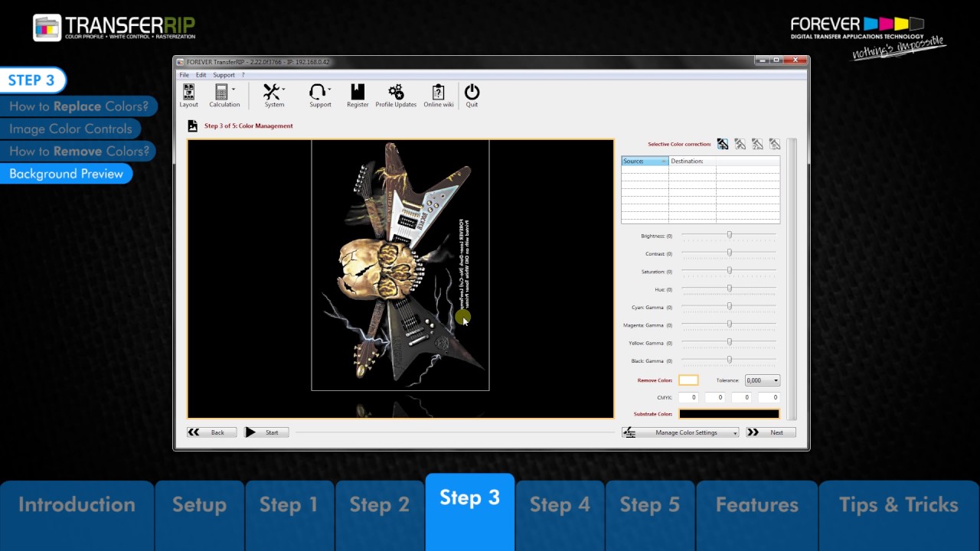Click the Saturation slider handle
This screenshot has width=980, height=551.
(x=730, y=270)
